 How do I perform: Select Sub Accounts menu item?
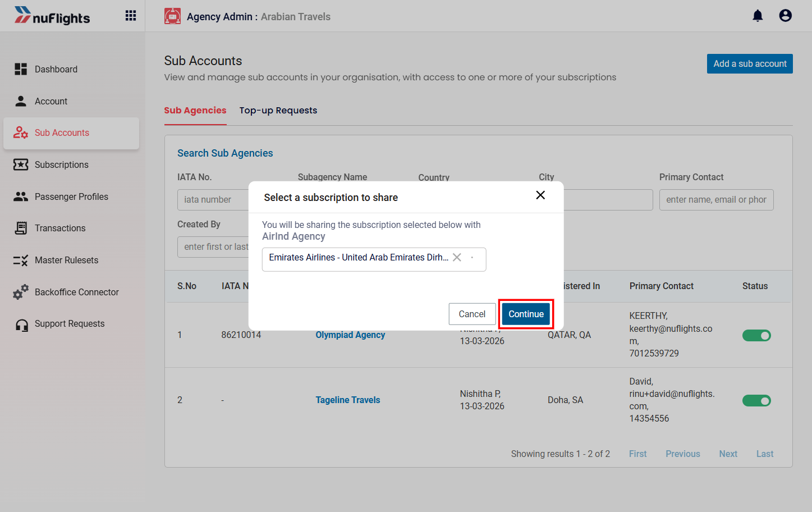point(71,133)
